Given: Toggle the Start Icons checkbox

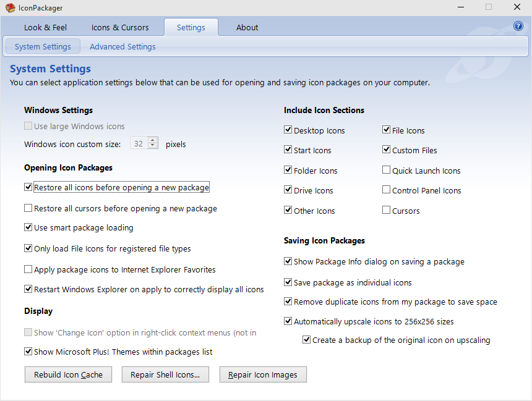Looking at the screenshot, I should coord(288,150).
